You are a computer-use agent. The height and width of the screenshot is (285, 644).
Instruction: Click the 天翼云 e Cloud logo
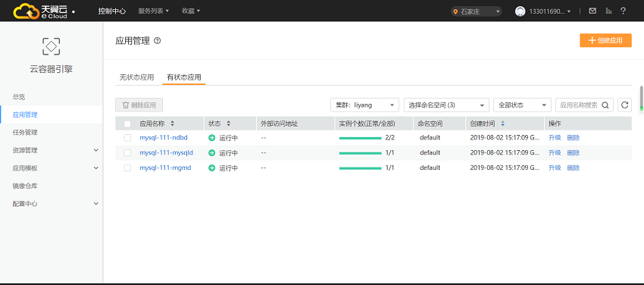pos(40,11)
